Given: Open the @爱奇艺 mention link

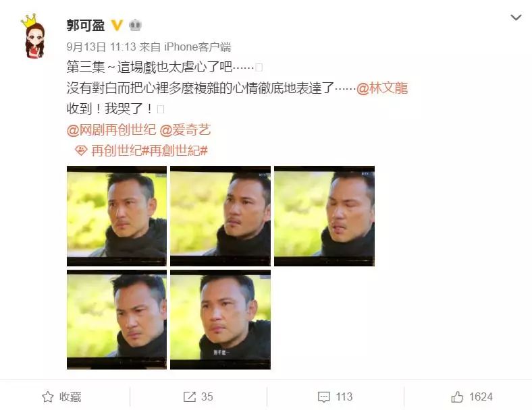Looking at the screenshot, I should (x=185, y=129).
